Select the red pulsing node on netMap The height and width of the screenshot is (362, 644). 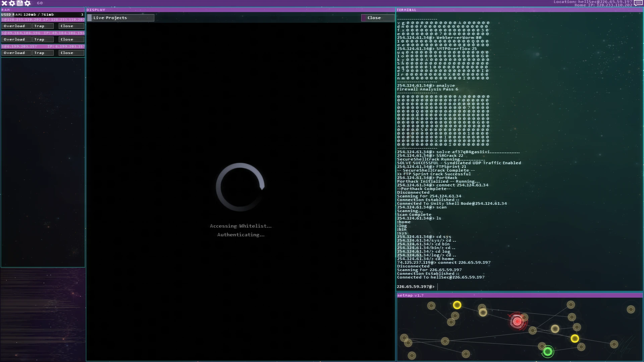517,322
